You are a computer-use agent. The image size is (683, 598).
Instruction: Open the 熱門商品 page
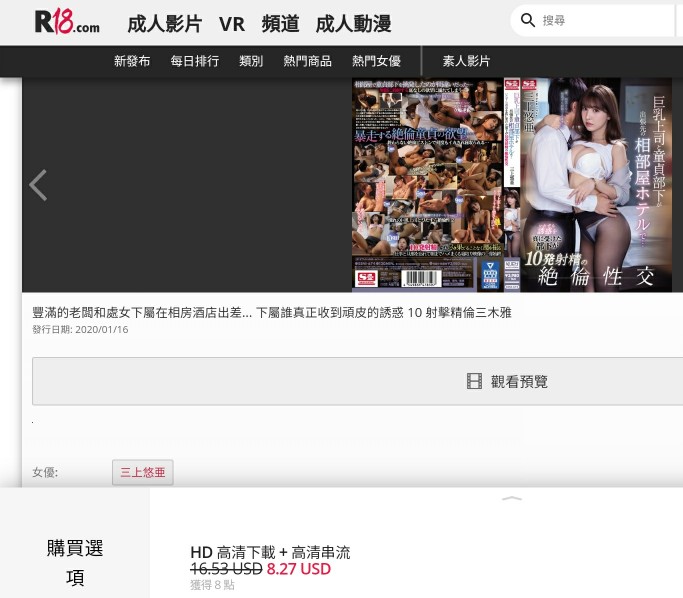pyautogui.click(x=308, y=61)
